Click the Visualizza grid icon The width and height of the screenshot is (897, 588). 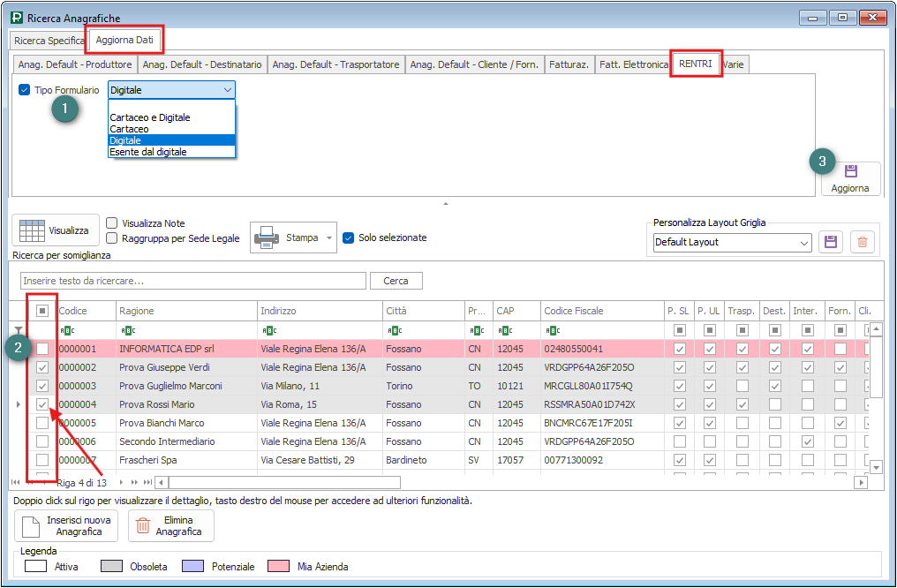click(32, 230)
